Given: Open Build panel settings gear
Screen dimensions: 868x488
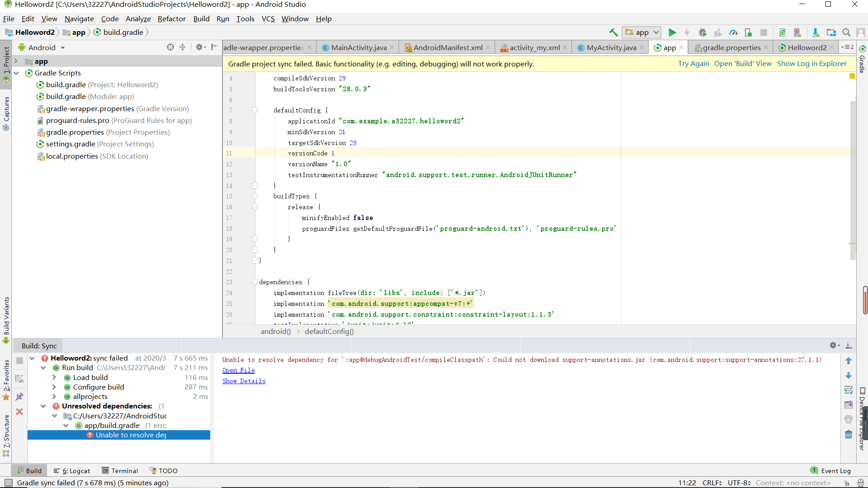Looking at the screenshot, I should (x=835, y=346).
